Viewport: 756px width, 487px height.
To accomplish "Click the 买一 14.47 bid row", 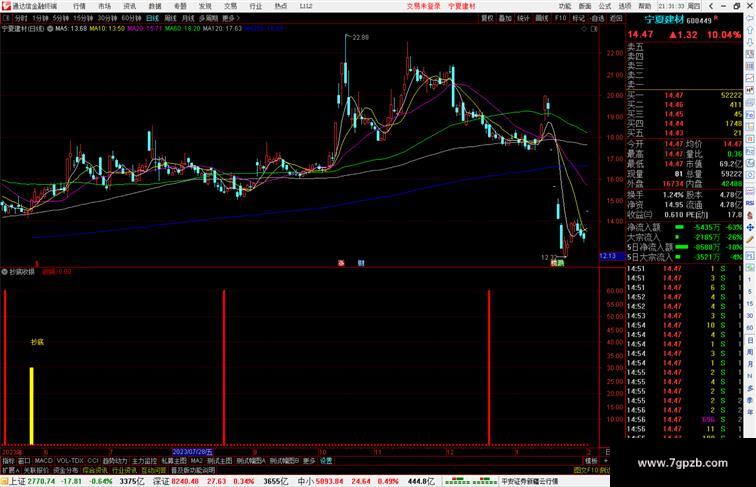I will 684,95.
